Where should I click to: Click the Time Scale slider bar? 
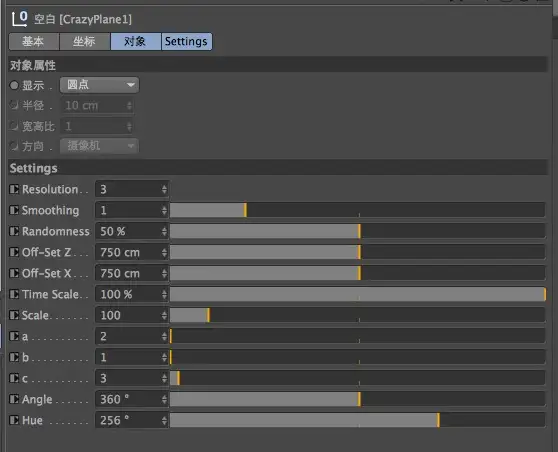[x=358, y=294]
